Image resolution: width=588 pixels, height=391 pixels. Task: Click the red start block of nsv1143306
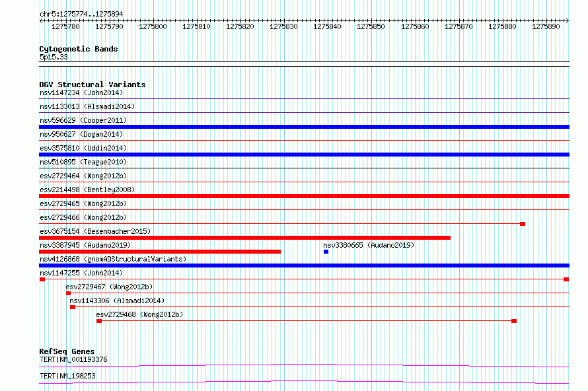click(73, 307)
